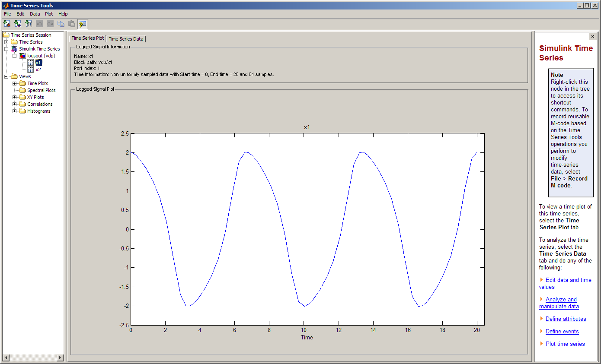Collapse the logsout (vdp) tree node

tap(15, 56)
